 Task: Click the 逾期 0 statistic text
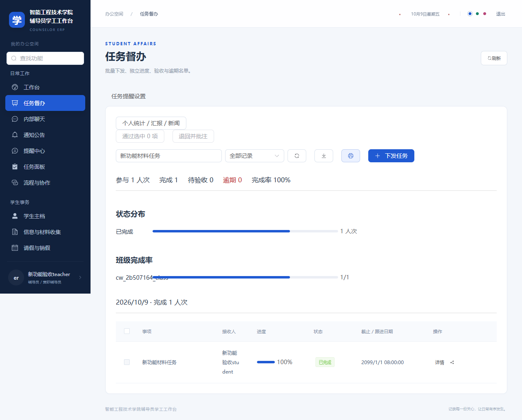(x=232, y=180)
